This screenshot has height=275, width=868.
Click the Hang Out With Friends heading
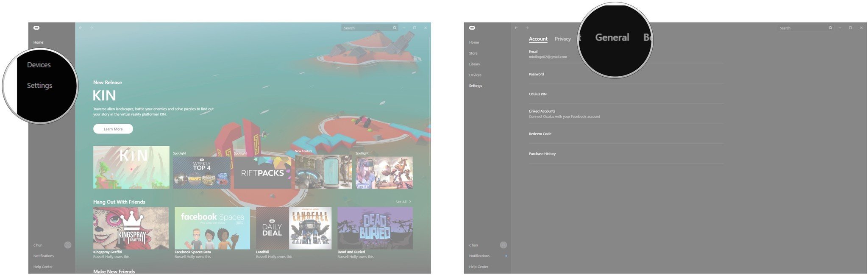(119, 202)
